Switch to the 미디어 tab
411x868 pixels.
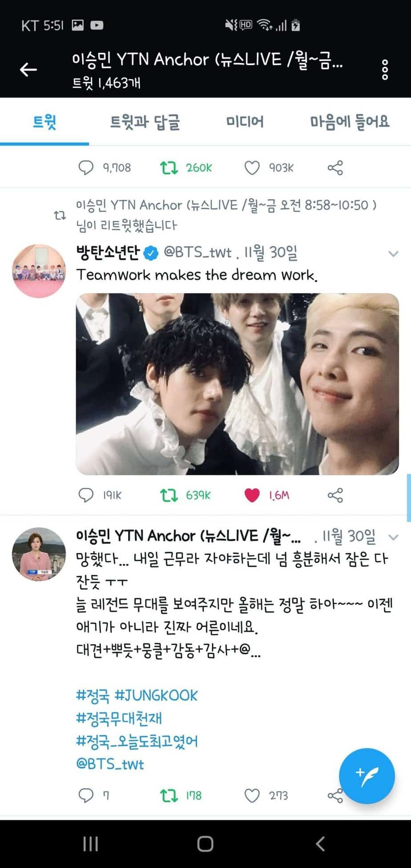pos(245,122)
